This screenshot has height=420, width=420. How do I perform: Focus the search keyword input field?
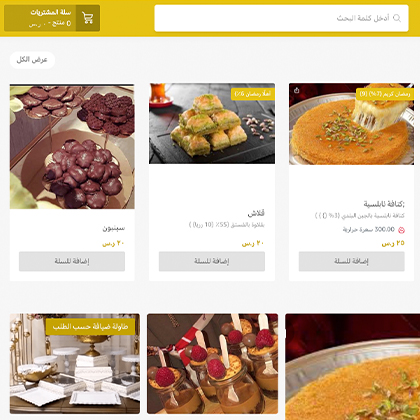click(x=281, y=18)
